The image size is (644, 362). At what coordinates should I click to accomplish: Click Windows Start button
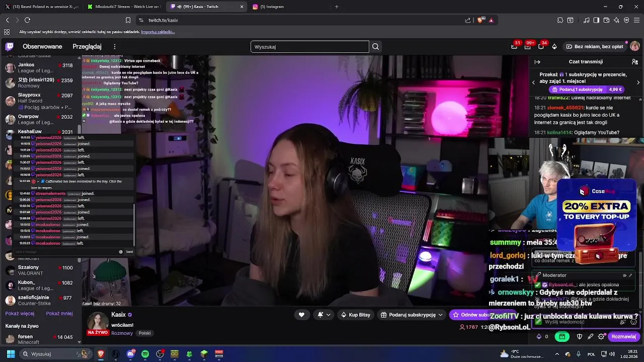pyautogui.click(x=11, y=354)
